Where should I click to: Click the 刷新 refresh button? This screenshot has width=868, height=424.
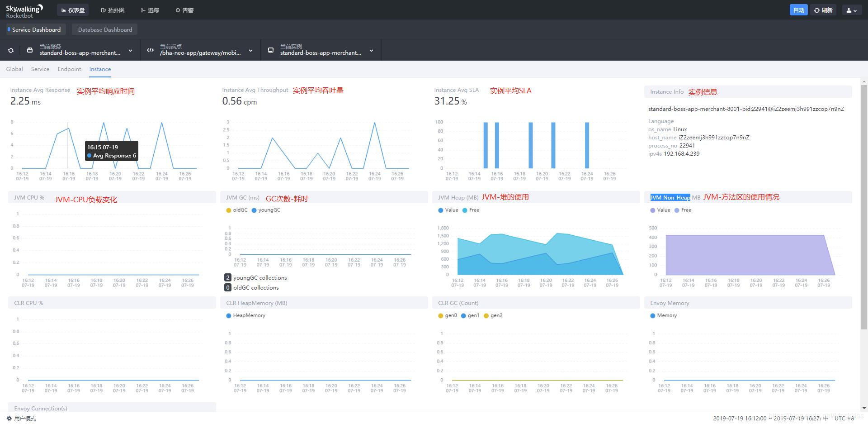823,10
